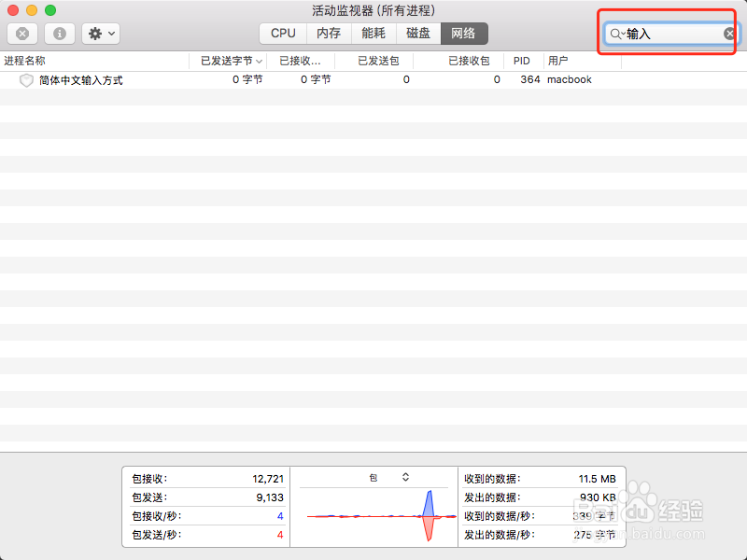The width and height of the screenshot is (747, 560).
Task: Minimize the Activity Monitor window
Action: (x=32, y=10)
